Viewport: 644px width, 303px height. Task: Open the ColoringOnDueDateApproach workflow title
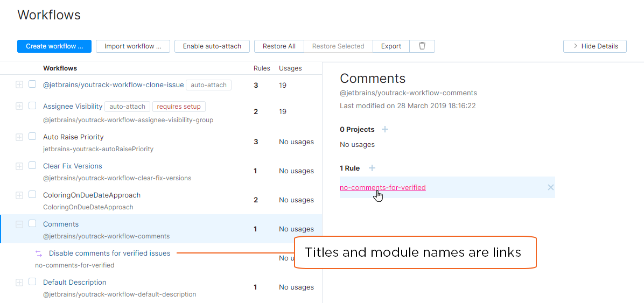(92, 195)
